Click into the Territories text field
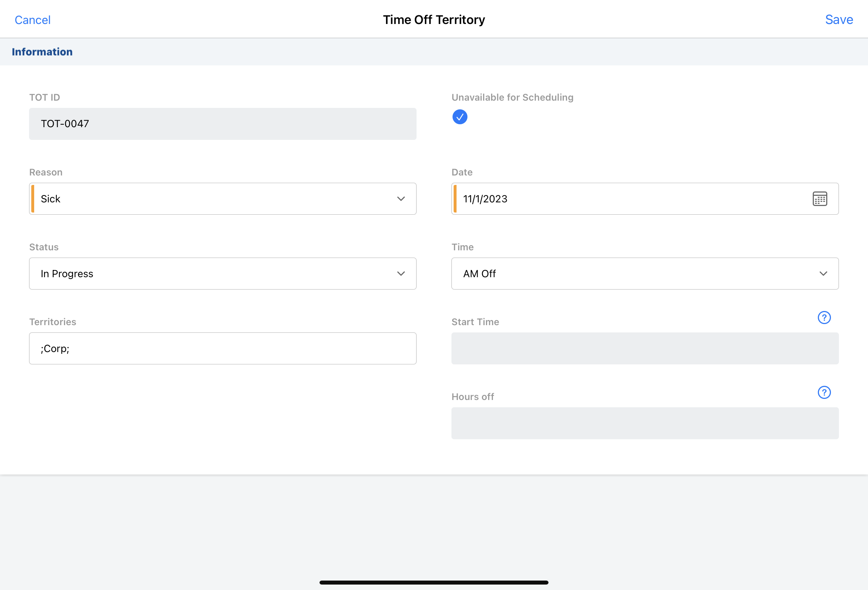The width and height of the screenshot is (868, 590). pyautogui.click(x=222, y=348)
